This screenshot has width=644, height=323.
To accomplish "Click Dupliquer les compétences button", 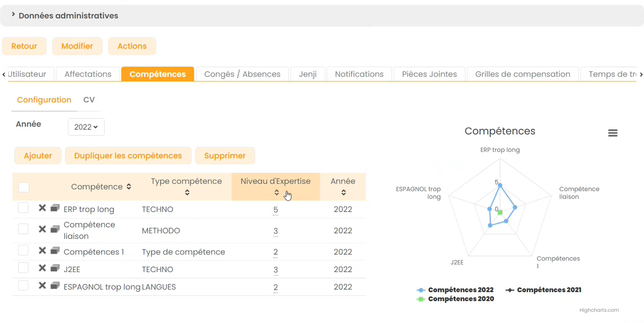I will click(128, 156).
